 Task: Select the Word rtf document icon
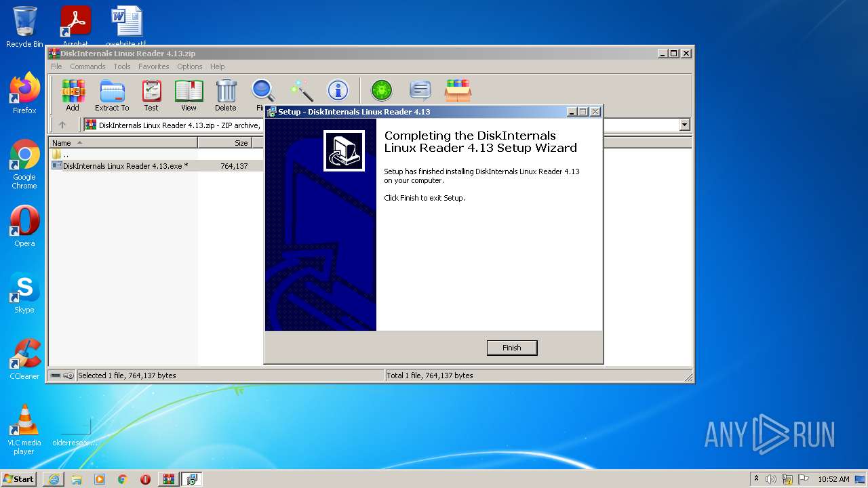click(126, 26)
